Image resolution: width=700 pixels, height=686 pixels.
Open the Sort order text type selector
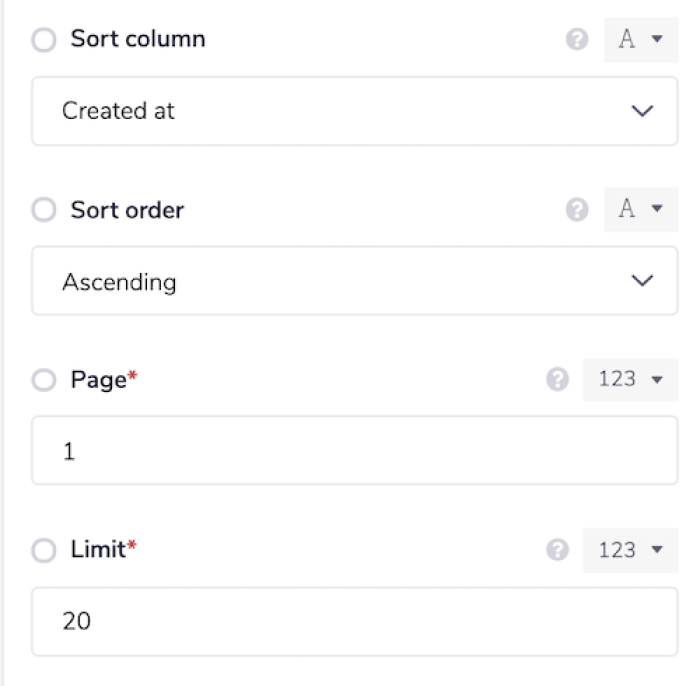pos(641,210)
